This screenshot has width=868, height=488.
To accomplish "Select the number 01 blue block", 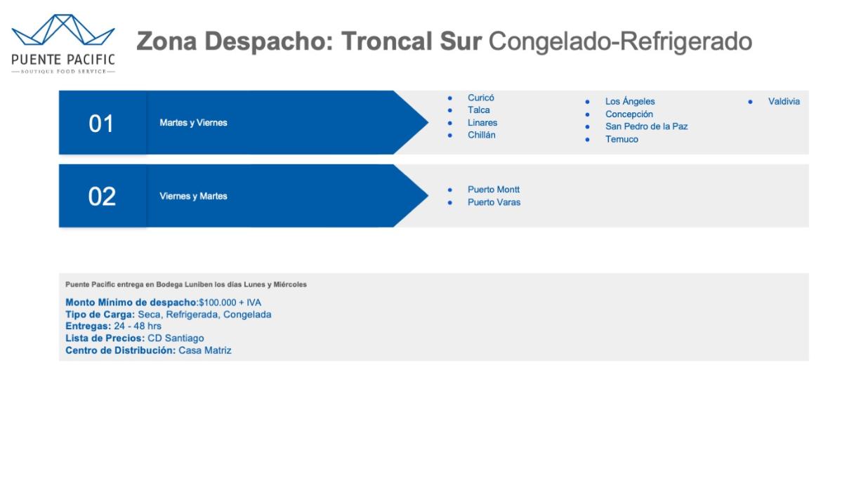I will point(102,123).
